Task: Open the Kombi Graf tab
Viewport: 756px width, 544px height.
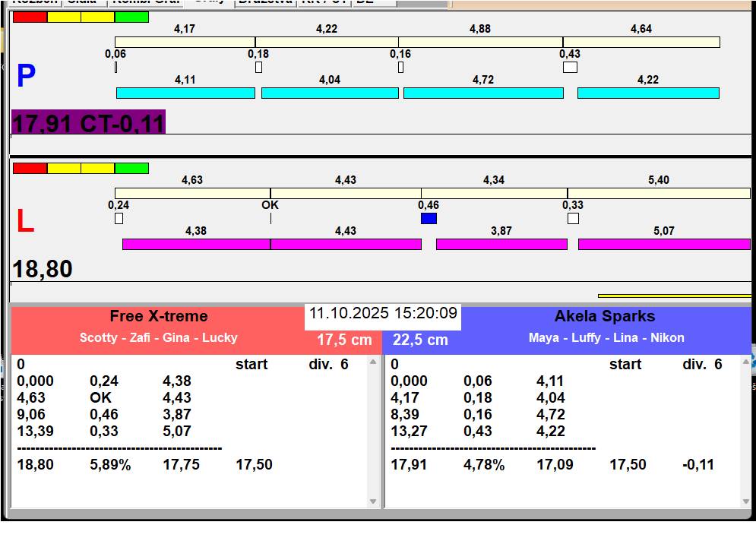Action: click(x=144, y=2)
